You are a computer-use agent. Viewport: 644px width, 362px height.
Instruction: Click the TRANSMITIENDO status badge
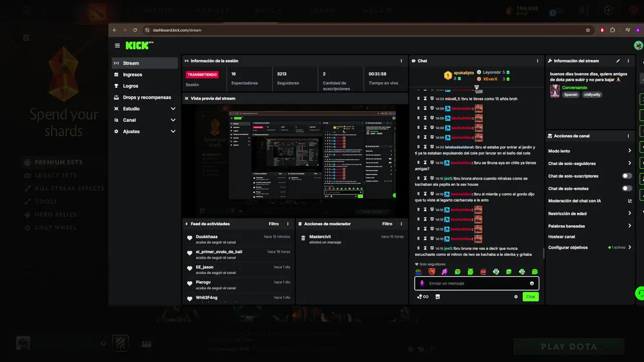click(x=202, y=74)
